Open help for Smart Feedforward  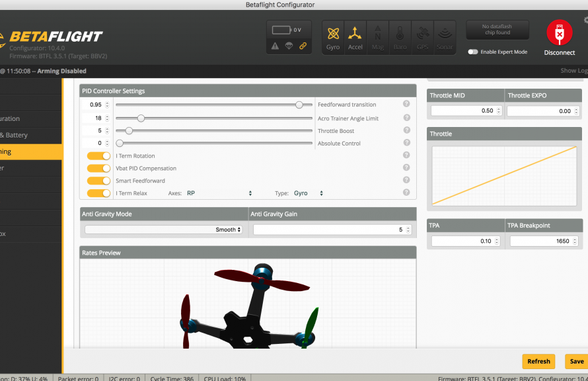coord(406,180)
